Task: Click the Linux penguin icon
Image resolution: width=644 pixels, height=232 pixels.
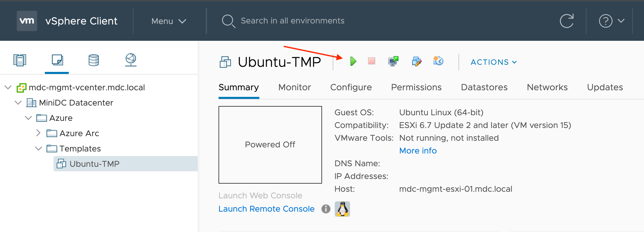Action: click(342, 209)
